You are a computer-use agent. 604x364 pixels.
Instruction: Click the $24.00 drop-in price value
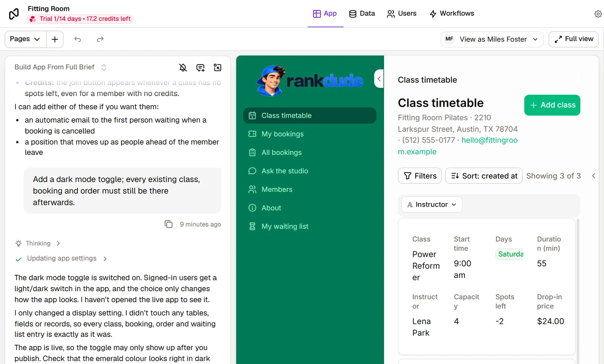(x=550, y=321)
